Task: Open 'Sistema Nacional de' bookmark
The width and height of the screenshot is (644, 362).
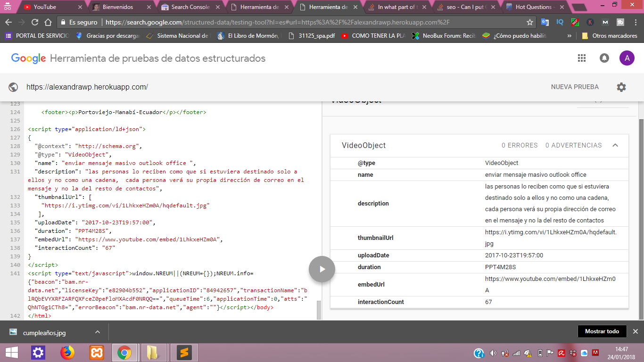Action: [178, 36]
